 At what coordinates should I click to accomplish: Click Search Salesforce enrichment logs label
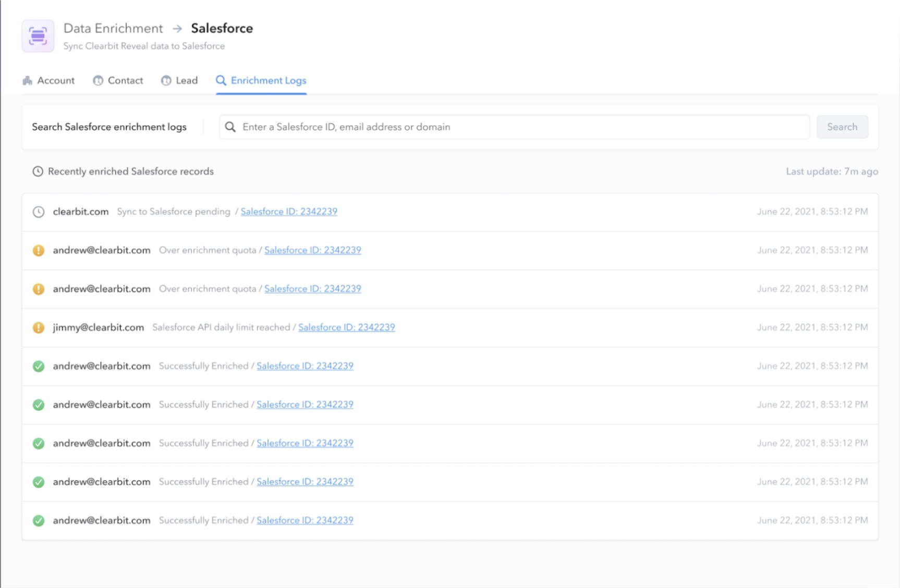coord(109,127)
